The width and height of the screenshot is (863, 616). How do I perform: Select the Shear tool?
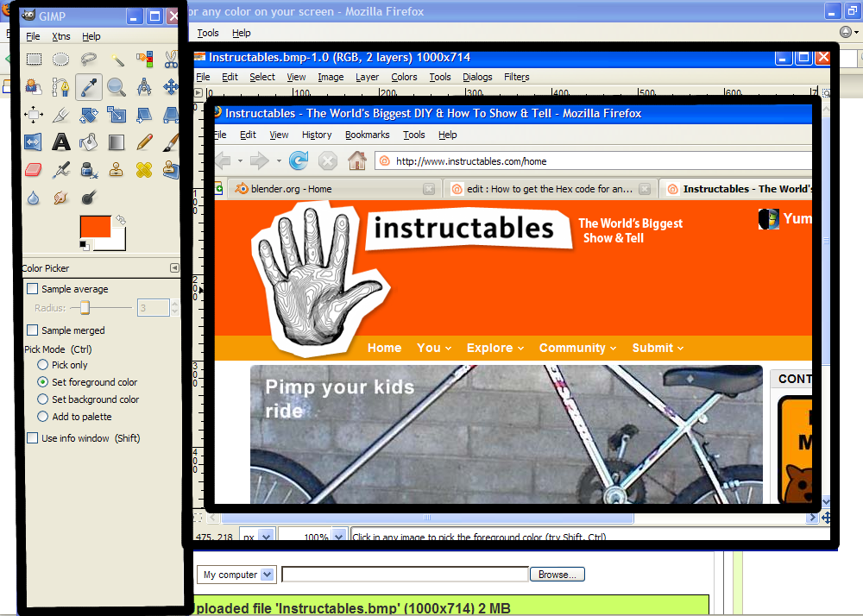click(x=144, y=115)
